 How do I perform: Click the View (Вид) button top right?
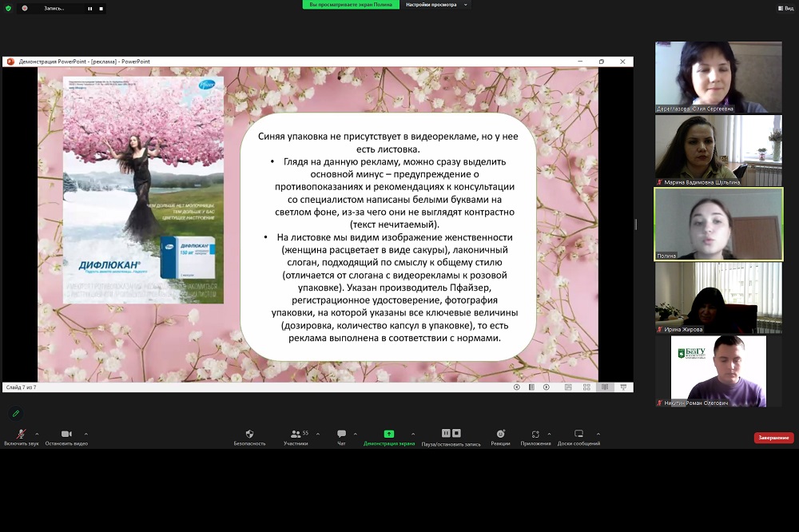pyautogui.click(x=785, y=8)
